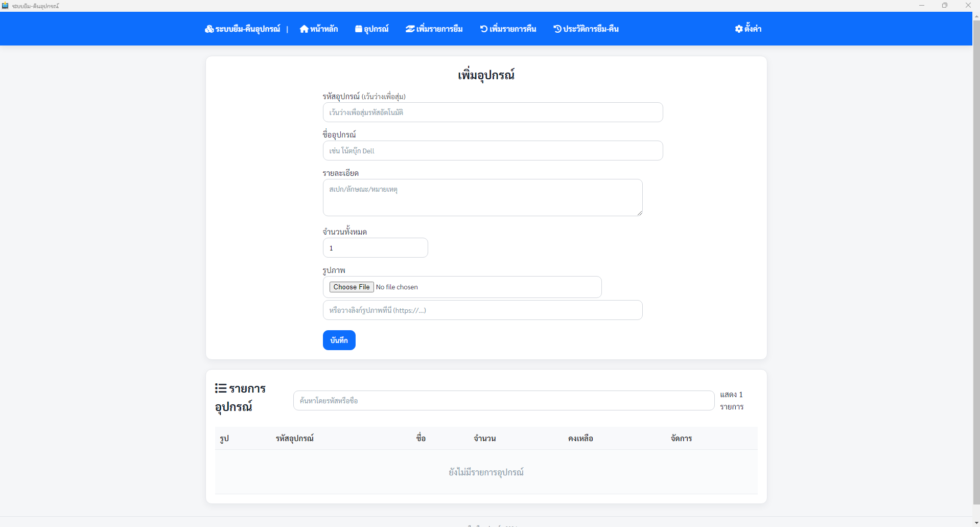Click the vertical page scrollbar
Screen dimensions: 980x527
(976, 256)
